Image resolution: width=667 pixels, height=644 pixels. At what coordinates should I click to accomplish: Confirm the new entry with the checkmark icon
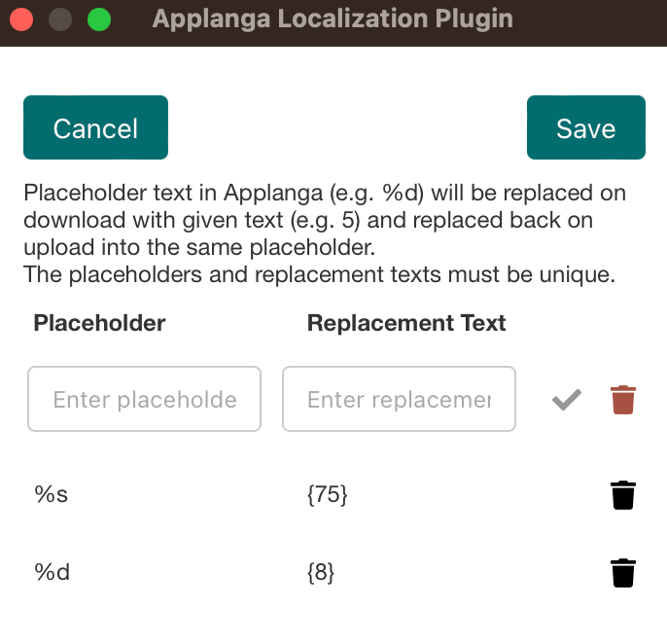pyautogui.click(x=567, y=400)
